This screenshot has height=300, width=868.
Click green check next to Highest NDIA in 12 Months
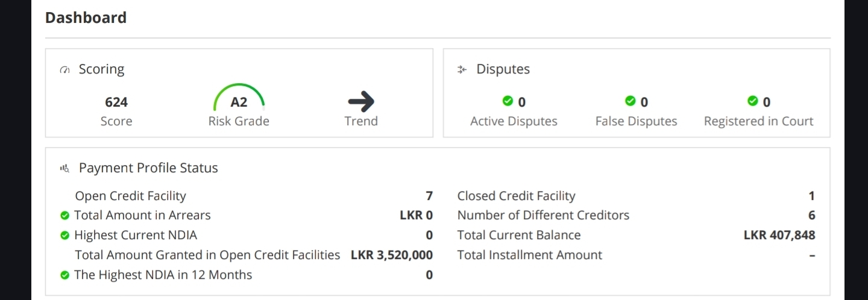pyautogui.click(x=65, y=275)
